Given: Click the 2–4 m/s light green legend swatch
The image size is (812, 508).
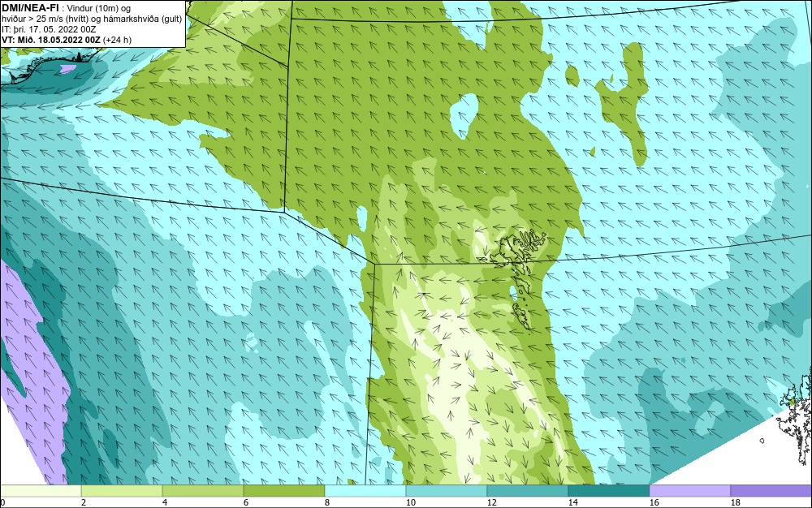Looking at the screenshot, I should pos(122,491).
